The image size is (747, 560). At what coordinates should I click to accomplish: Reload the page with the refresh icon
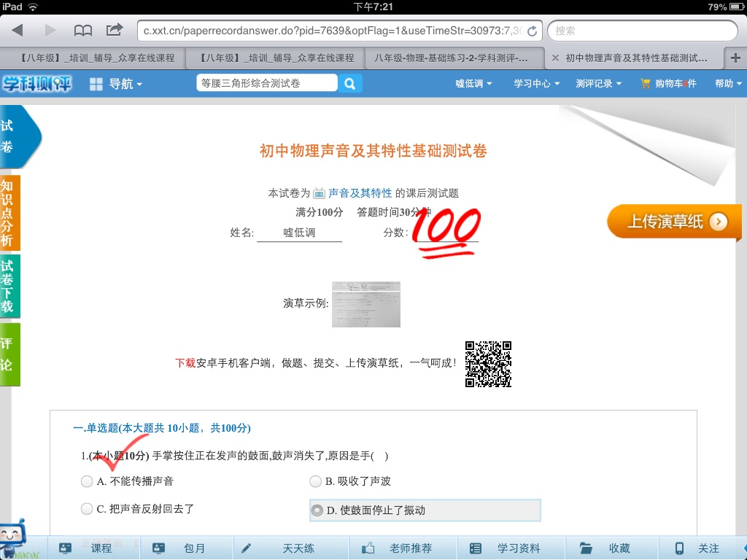tap(532, 31)
